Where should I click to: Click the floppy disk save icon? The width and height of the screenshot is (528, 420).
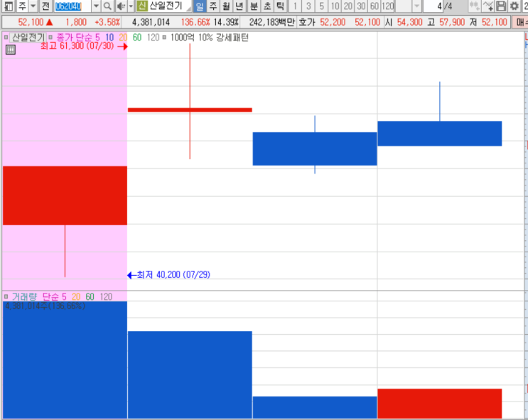(x=501, y=6)
